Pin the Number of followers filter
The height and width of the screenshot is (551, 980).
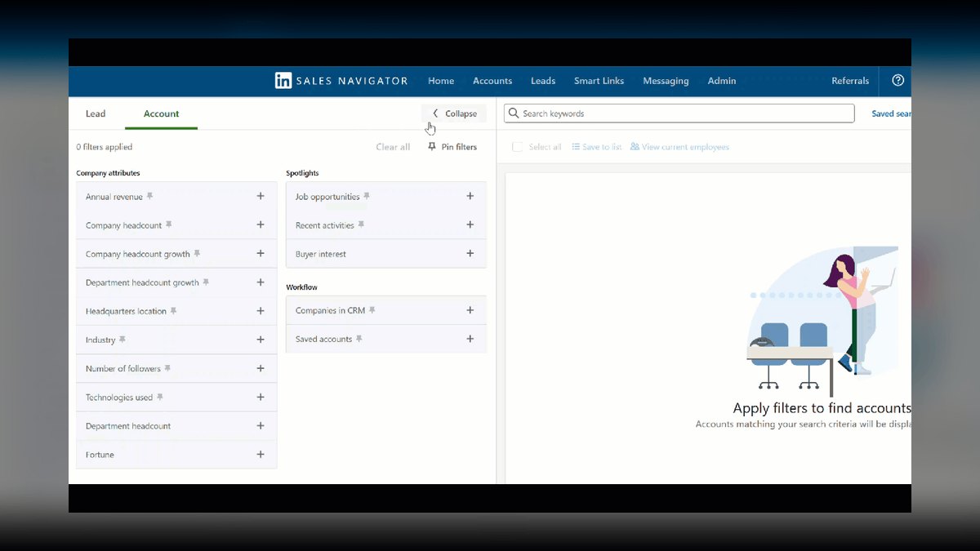pyautogui.click(x=167, y=368)
